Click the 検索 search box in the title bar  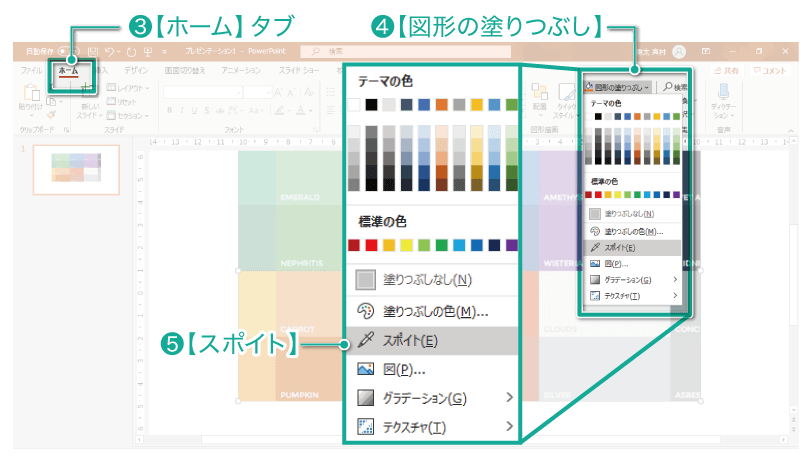[405, 52]
